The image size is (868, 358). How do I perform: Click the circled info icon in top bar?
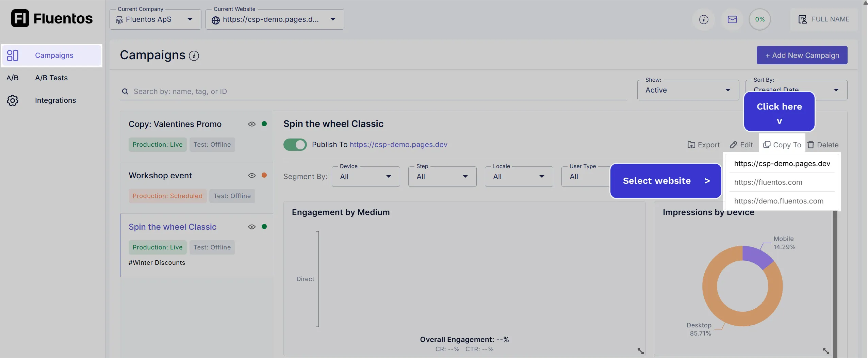click(704, 20)
